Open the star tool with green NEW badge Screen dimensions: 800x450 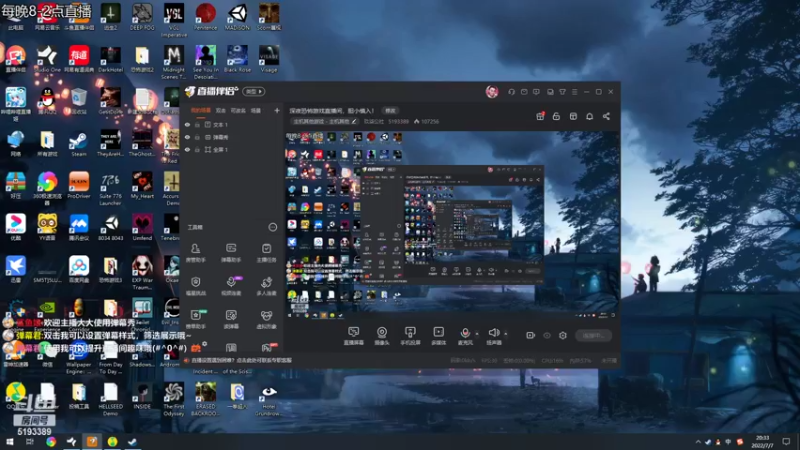(x=195, y=319)
